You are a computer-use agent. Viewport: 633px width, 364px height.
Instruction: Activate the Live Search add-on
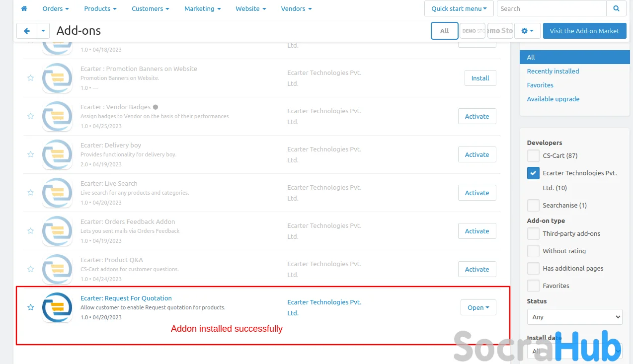coord(477,193)
